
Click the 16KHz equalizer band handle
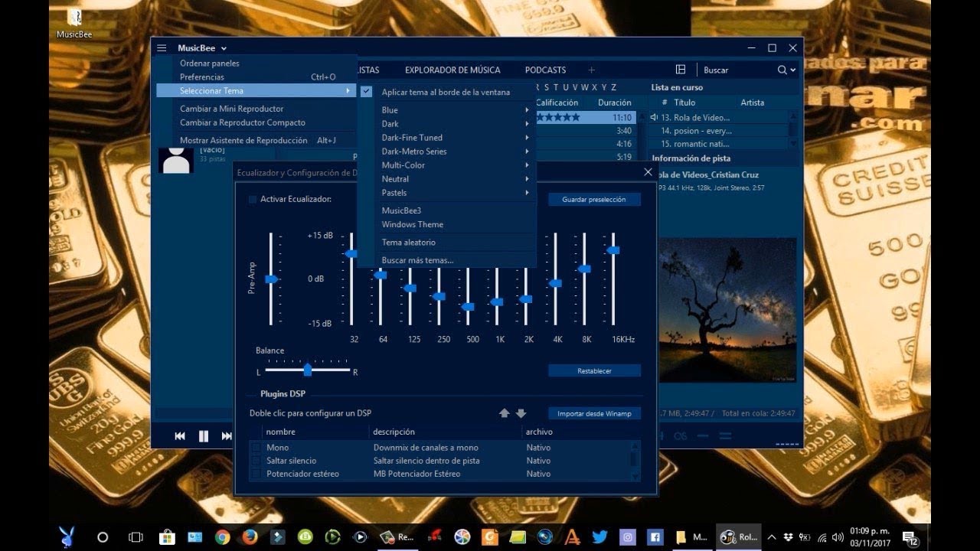pyautogui.click(x=612, y=249)
